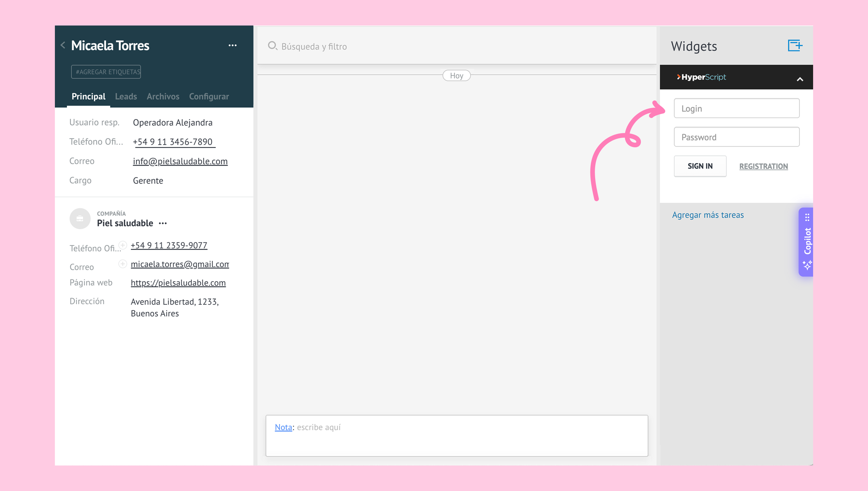Click the Copilot sparkle icon
Viewport: 868px width, 491px height.
coord(807,265)
